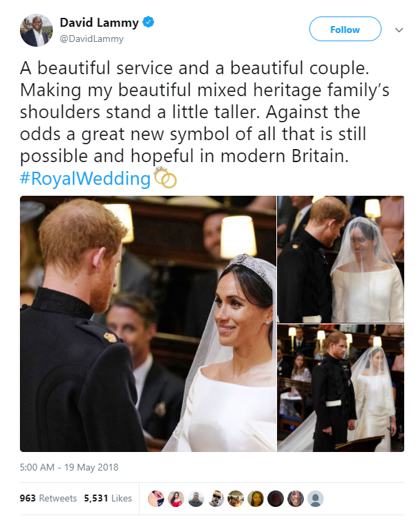Open the default grey silhouette liker avatar
420x520 pixels.
click(x=316, y=499)
